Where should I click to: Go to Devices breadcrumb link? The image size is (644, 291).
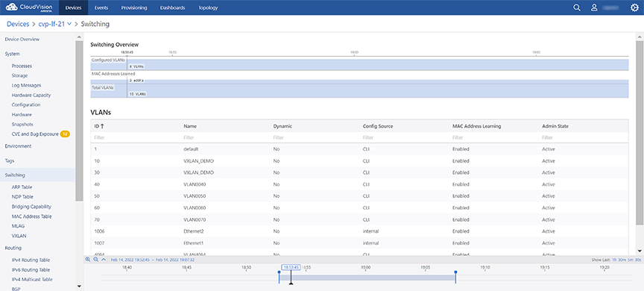pyautogui.click(x=18, y=24)
